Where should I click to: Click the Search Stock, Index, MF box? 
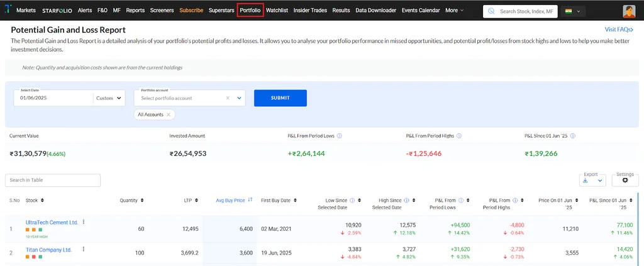pos(520,11)
